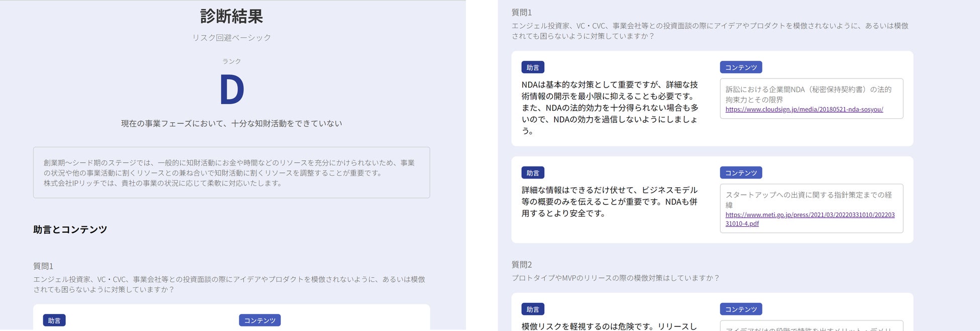Open the meti.go.jp press PDF link
Image resolution: width=980 pixels, height=331 pixels.
click(x=810, y=219)
